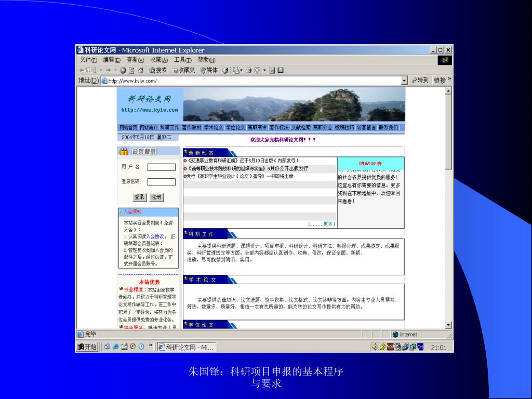Click the Mail icon in toolbar
Image resolution: width=532 pixels, height=399 pixels.
[x=236, y=70]
